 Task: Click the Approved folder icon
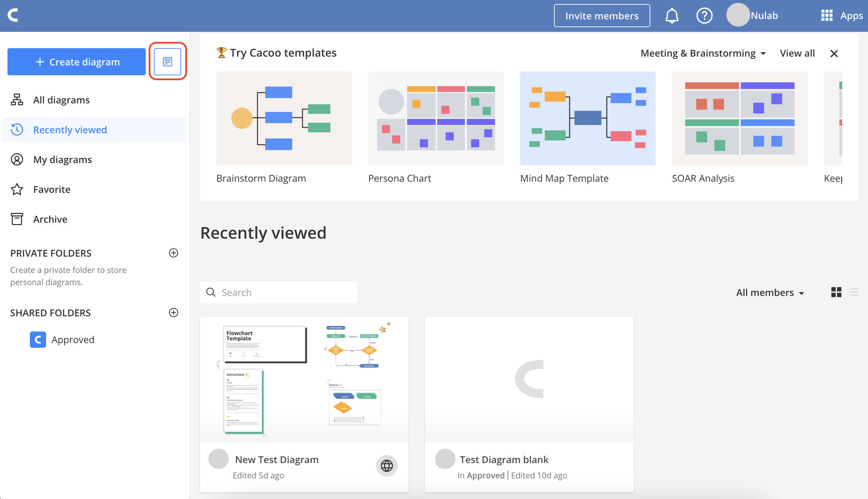click(x=38, y=340)
